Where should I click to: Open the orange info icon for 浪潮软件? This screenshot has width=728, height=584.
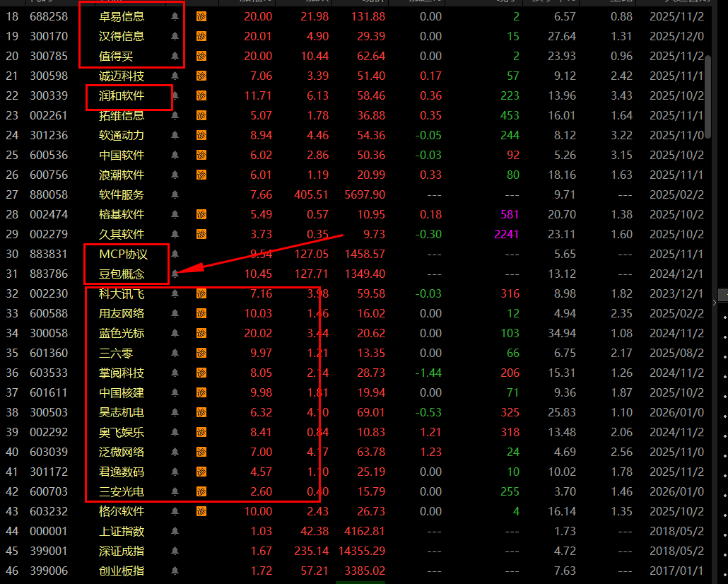(x=201, y=175)
